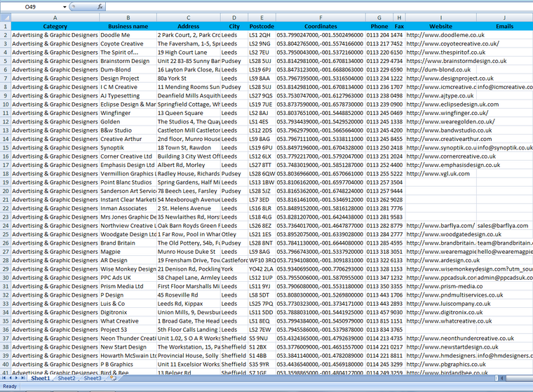Click the Emails header cell
Viewport: 533px width, 392px height.
point(505,26)
